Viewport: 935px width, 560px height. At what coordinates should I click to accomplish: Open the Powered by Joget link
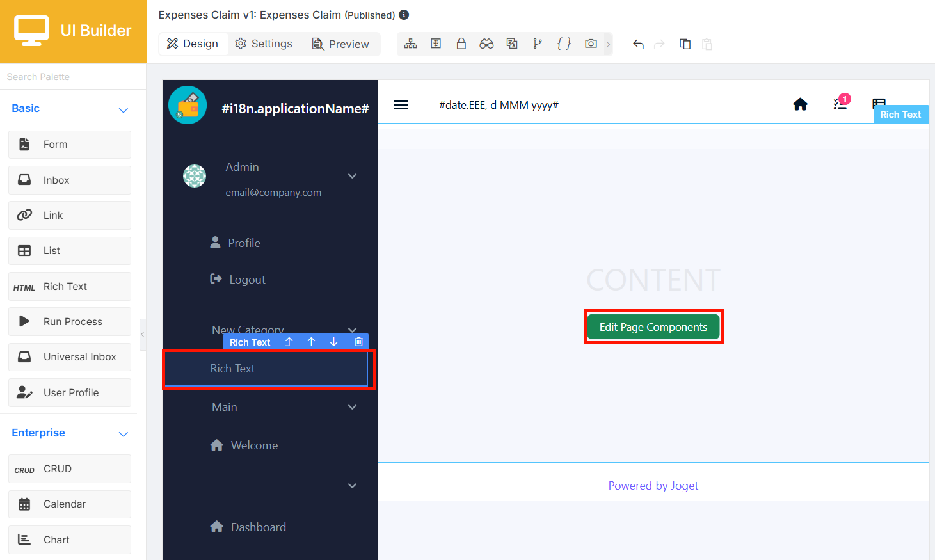point(653,486)
